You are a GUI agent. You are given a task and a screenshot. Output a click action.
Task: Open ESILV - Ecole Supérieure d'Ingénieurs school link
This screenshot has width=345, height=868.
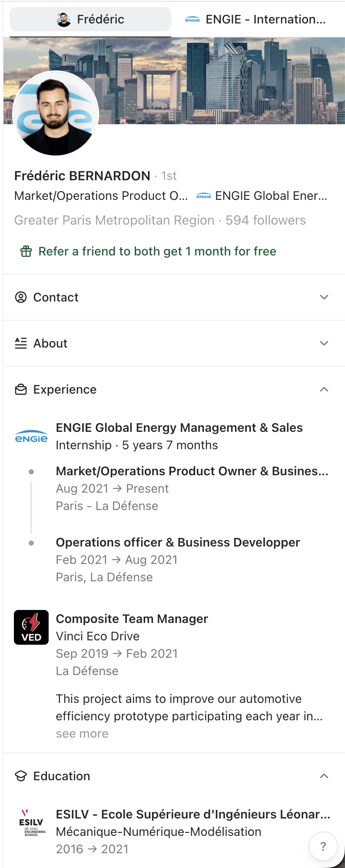click(193, 815)
